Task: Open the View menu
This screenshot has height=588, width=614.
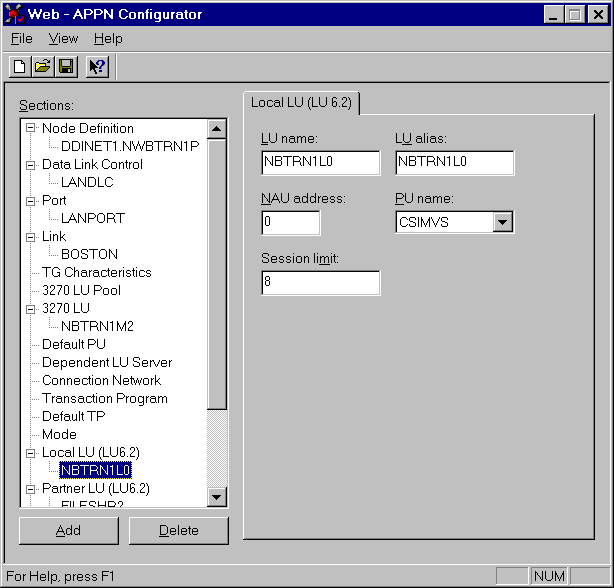Action: click(63, 39)
